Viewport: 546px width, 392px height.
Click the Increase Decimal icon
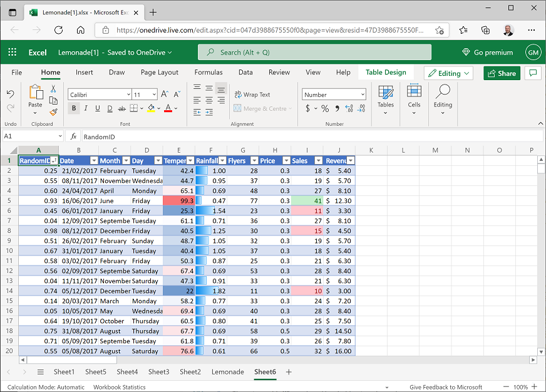[349, 108]
